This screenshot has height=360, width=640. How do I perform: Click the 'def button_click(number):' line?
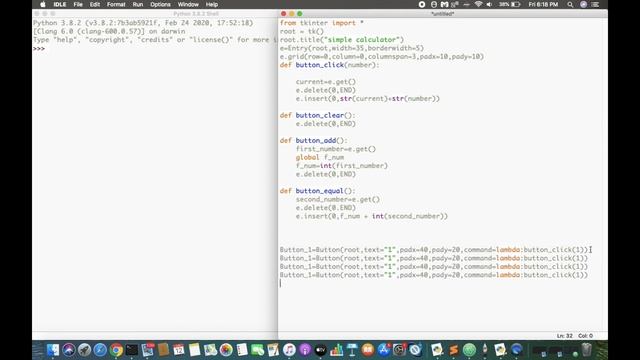tap(329, 65)
